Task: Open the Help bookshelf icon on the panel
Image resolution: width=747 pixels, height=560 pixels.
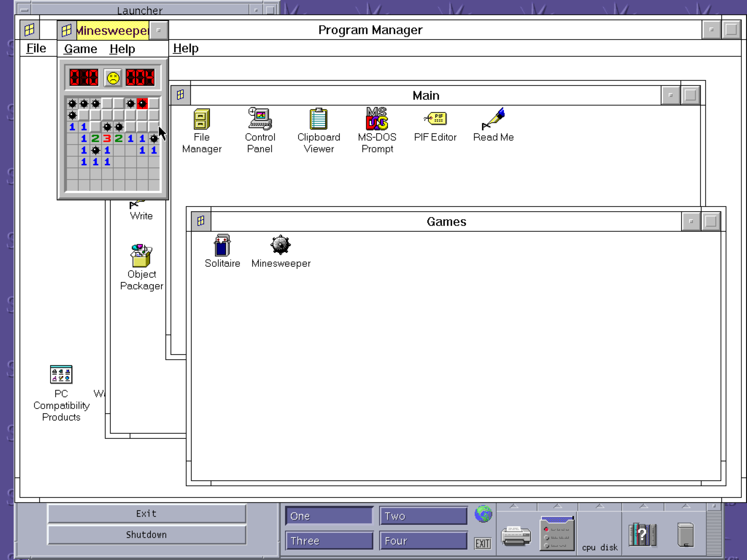Action: [643, 534]
